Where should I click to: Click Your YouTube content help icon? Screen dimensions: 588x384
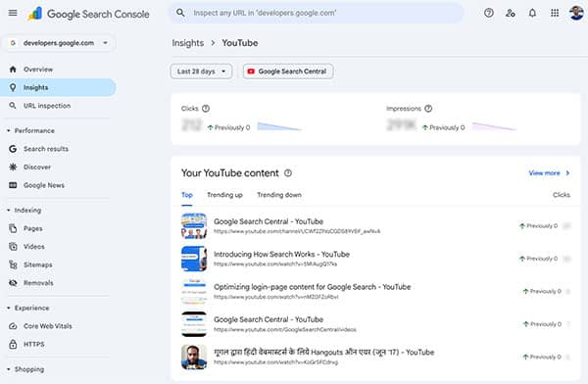point(288,172)
